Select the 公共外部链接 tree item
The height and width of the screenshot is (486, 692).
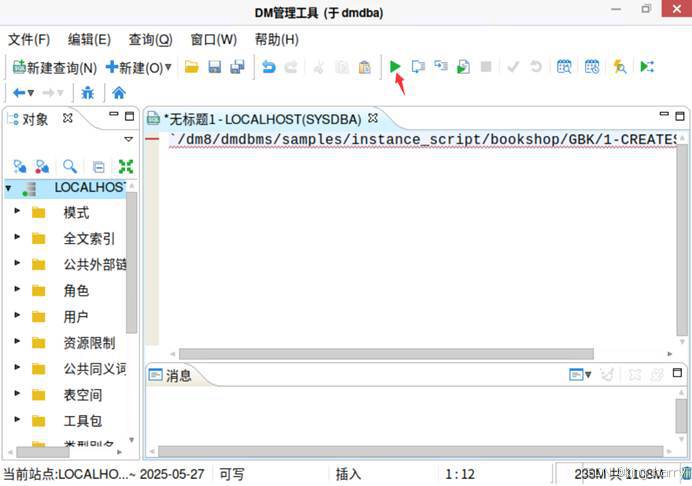pos(95,265)
